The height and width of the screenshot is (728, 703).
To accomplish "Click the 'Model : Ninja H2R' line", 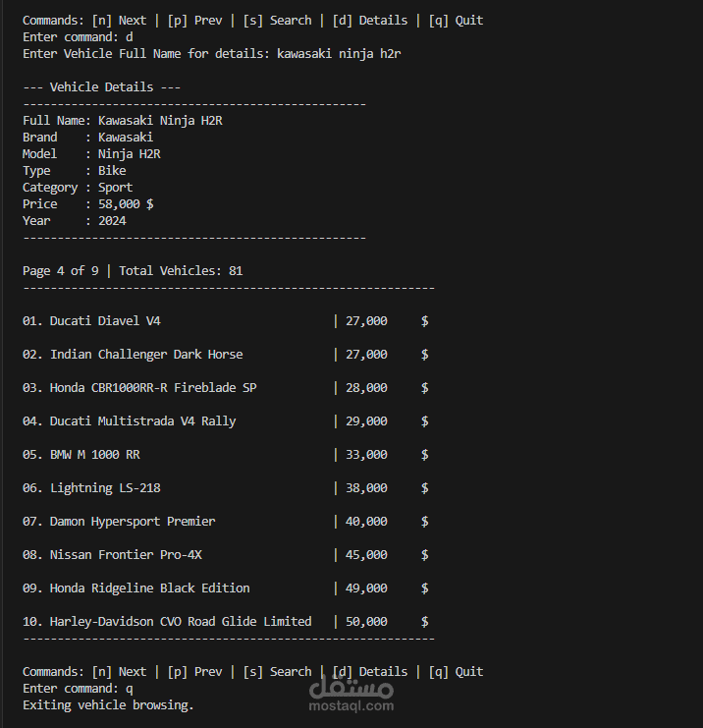I will tap(91, 154).
